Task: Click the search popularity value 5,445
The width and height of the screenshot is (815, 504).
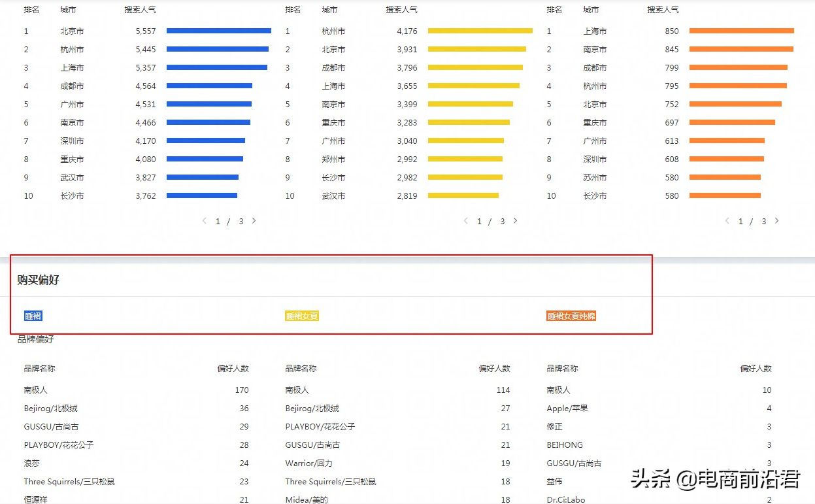Action: (146, 50)
